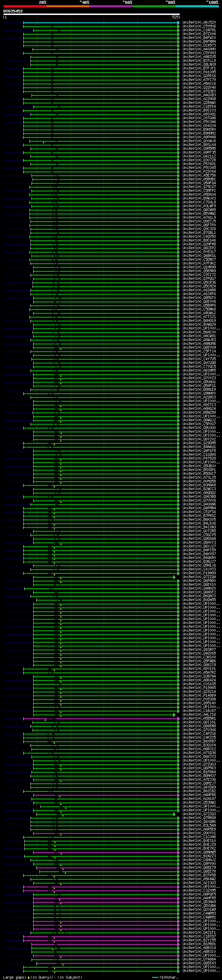Select hit label UniRef100_C3KGY0
Viewport: 222px width, 980px height.
[x=199, y=657]
